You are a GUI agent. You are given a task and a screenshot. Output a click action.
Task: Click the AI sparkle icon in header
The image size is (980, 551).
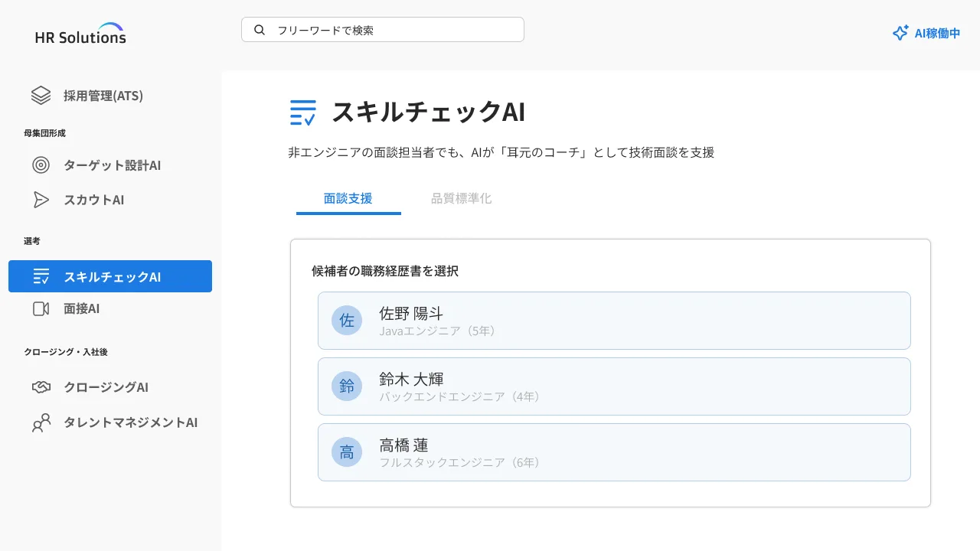pos(900,33)
